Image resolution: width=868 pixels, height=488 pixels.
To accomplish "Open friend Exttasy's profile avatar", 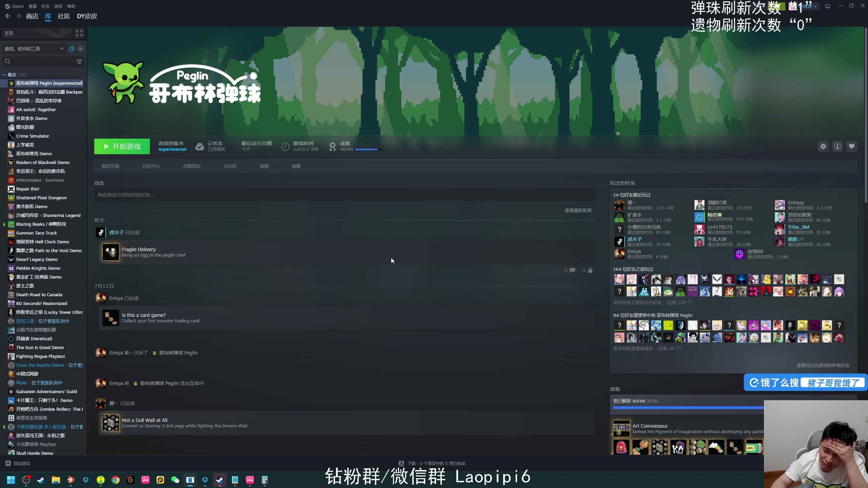I will click(x=780, y=205).
